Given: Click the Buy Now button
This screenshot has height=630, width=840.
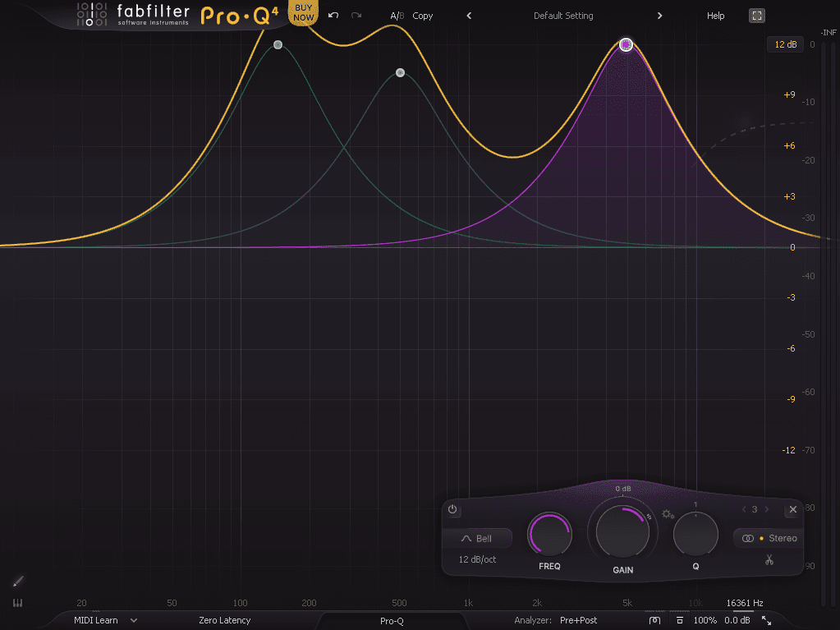Looking at the screenshot, I should 303,12.
